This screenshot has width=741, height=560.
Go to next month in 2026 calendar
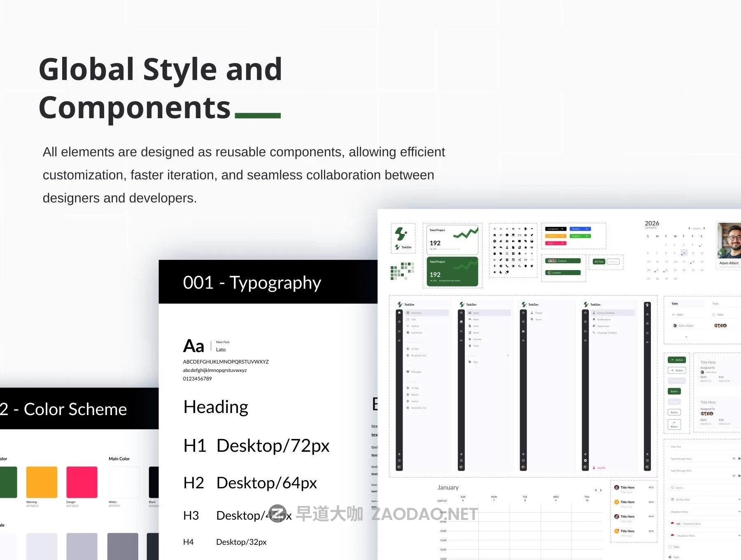(704, 228)
